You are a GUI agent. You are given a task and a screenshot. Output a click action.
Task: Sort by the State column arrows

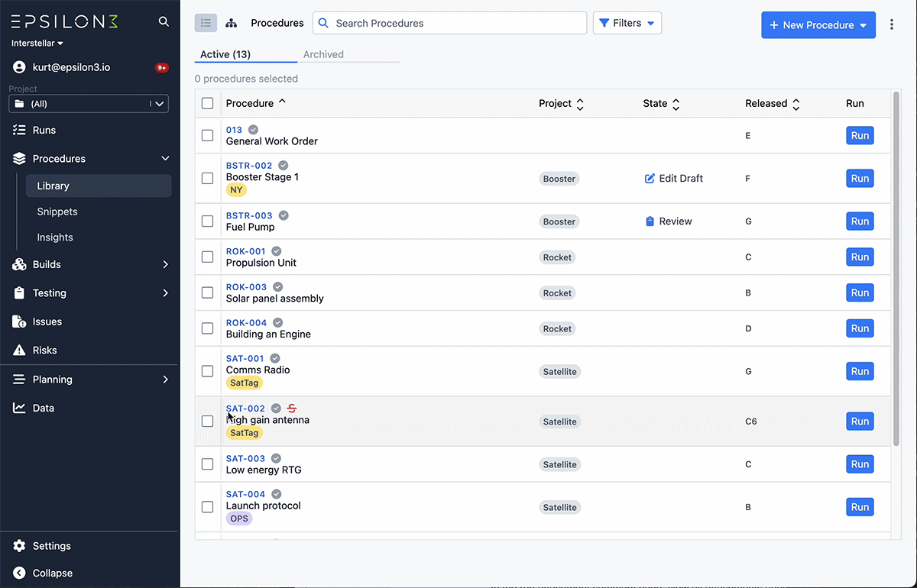[x=676, y=104]
